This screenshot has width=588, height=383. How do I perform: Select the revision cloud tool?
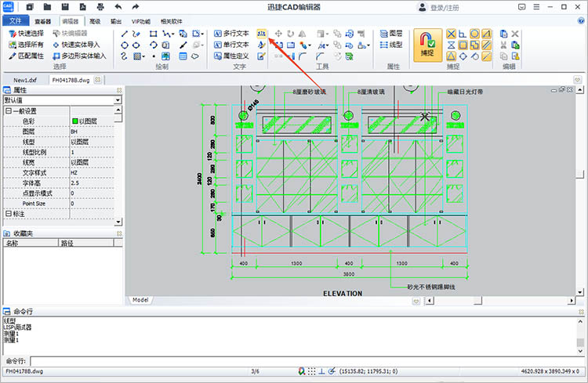194,56
